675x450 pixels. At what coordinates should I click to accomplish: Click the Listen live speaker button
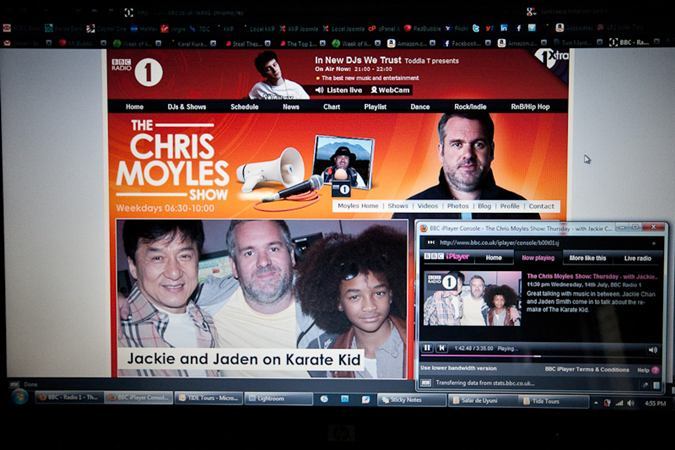coord(339,90)
